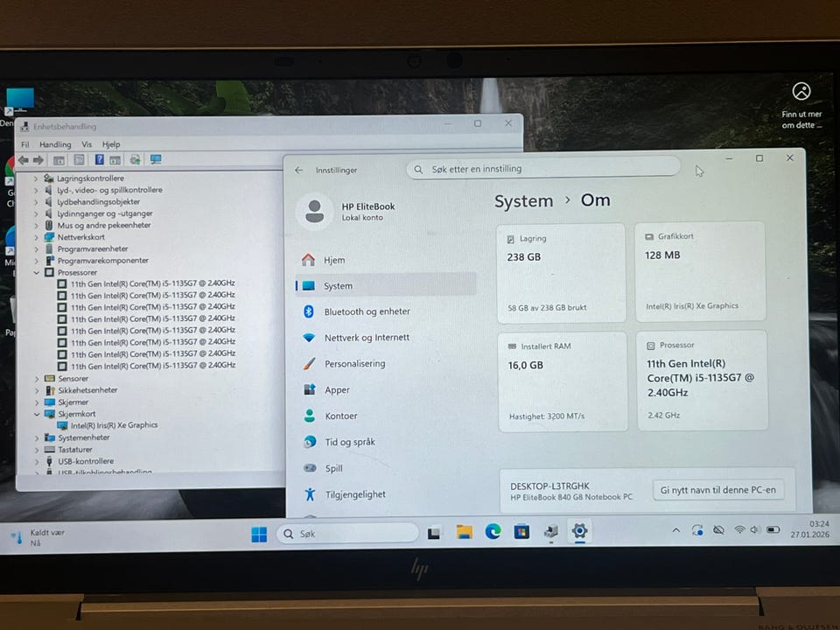Open Hjelp menu in Enhetsbehandling
This screenshot has height=630, width=840.
pos(111,144)
